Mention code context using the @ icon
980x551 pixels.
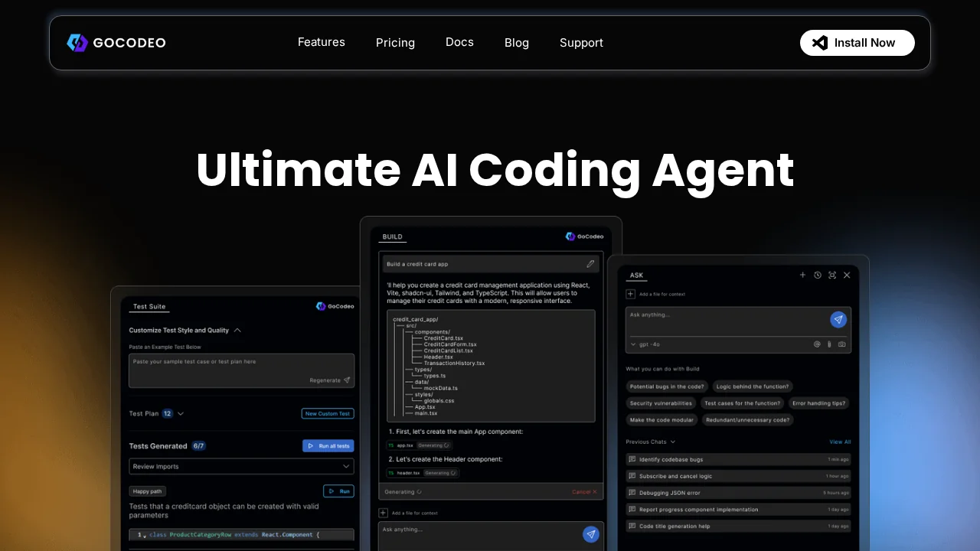(816, 344)
